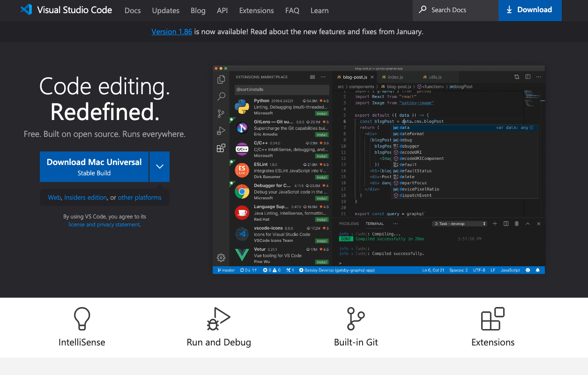The image size is (588, 375).
Task: Click the Red Hat Java extension logo
Action: point(242,213)
